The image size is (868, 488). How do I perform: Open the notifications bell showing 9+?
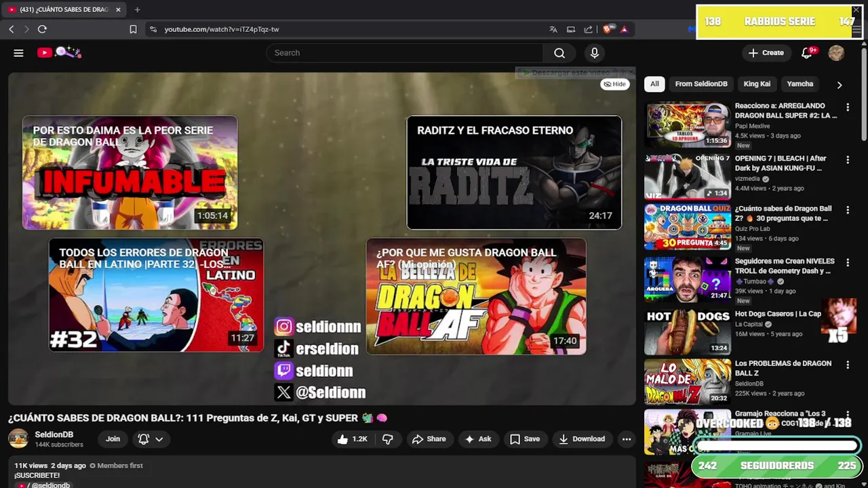point(807,53)
